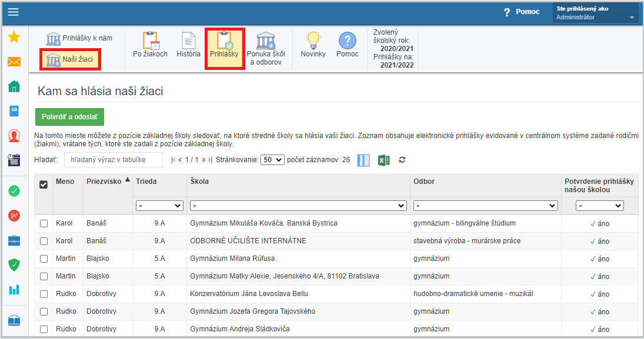Toggle the select-all checkbox in table header

44,184
